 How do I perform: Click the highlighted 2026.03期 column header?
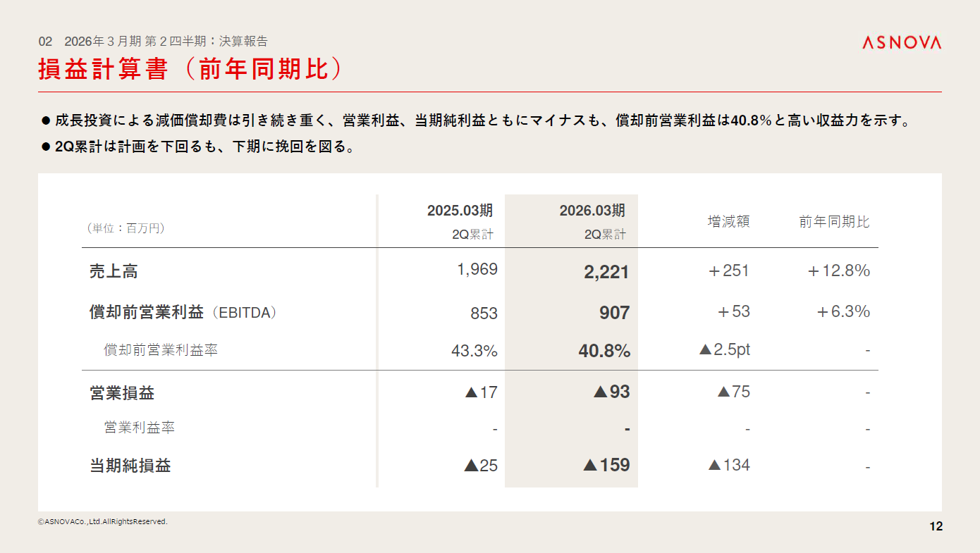(592, 211)
